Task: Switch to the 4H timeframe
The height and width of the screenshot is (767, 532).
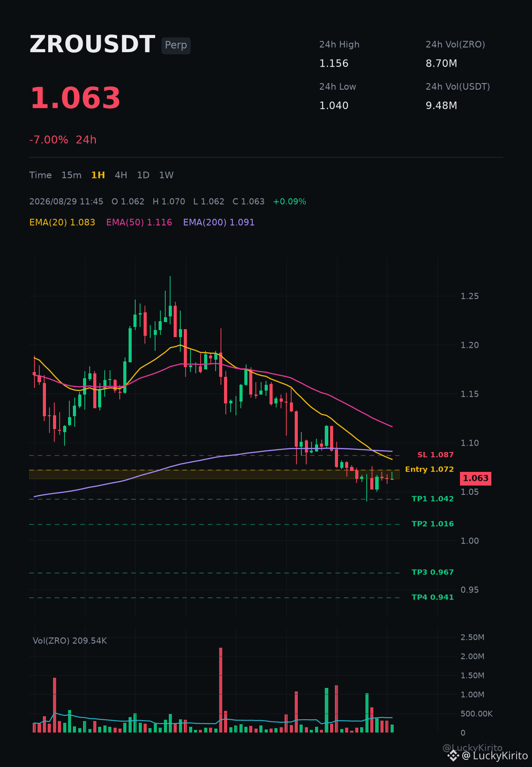Action: pyautogui.click(x=121, y=175)
